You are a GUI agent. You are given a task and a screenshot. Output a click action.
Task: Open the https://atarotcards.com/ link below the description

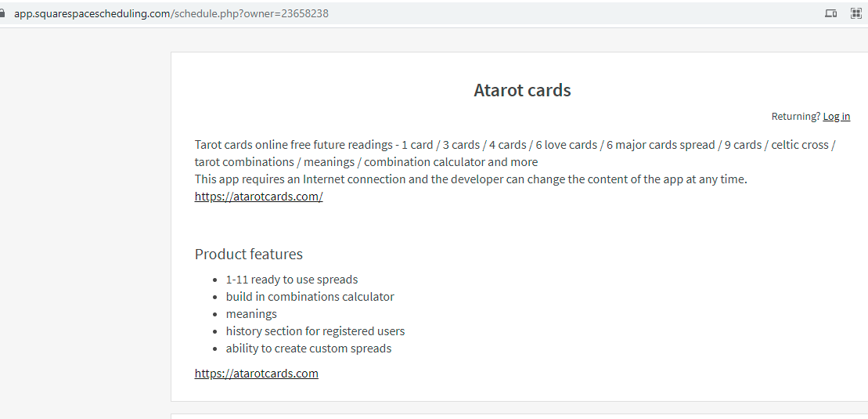pyautogui.click(x=258, y=197)
